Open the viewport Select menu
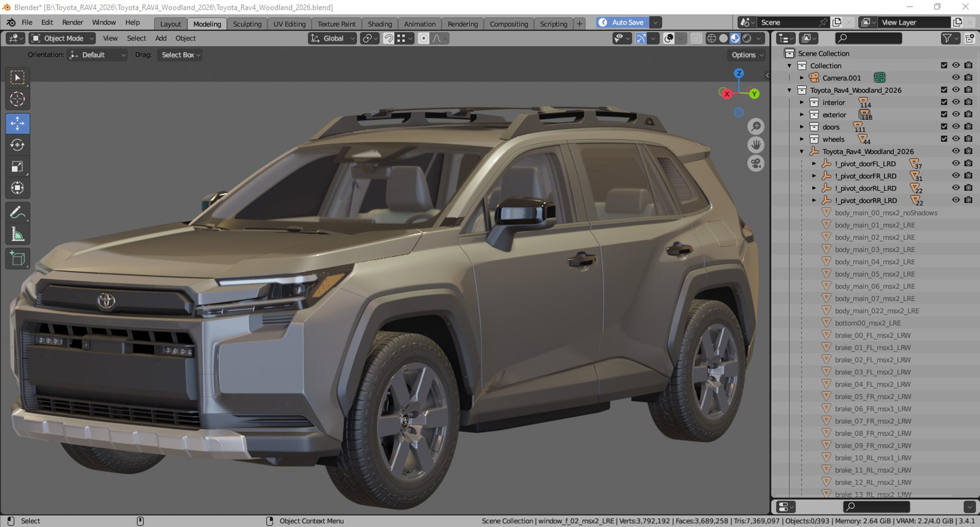 tap(136, 38)
